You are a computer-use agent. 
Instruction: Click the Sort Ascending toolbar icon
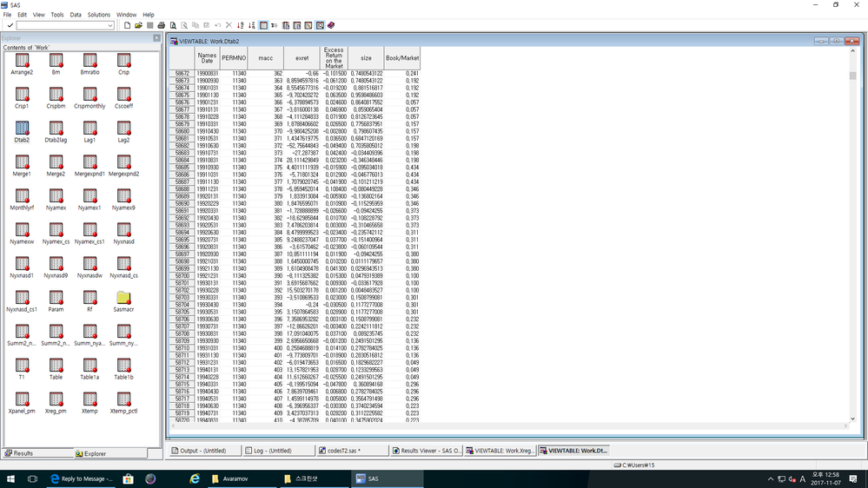241,25
